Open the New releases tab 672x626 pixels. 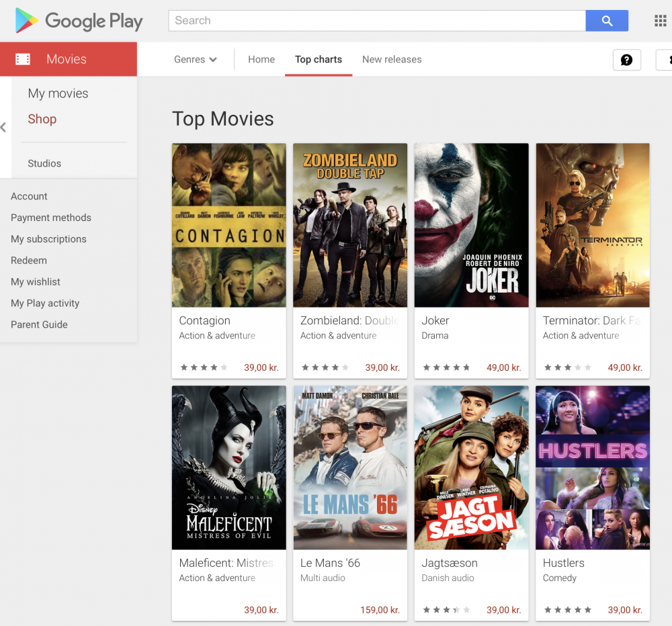[392, 59]
